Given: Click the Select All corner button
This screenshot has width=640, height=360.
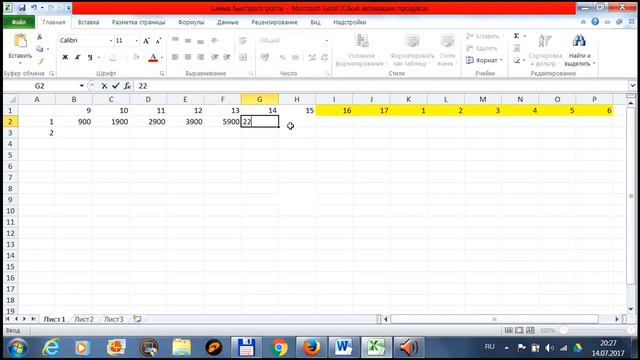Looking at the screenshot, I should (11, 99).
